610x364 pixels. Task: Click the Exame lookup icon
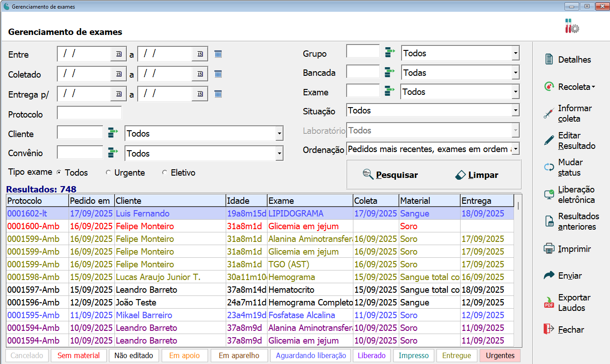click(x=390, y=91)
